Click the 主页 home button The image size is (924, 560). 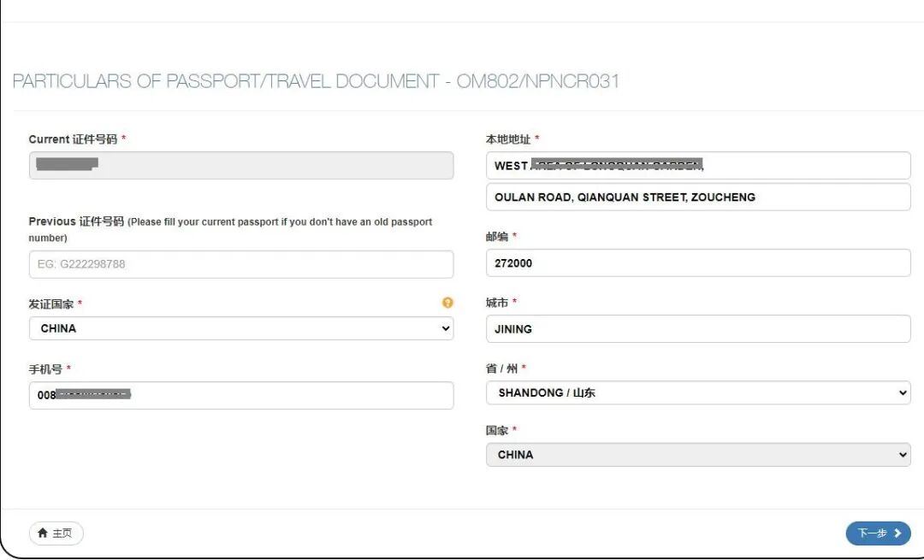tap(56, 533)
